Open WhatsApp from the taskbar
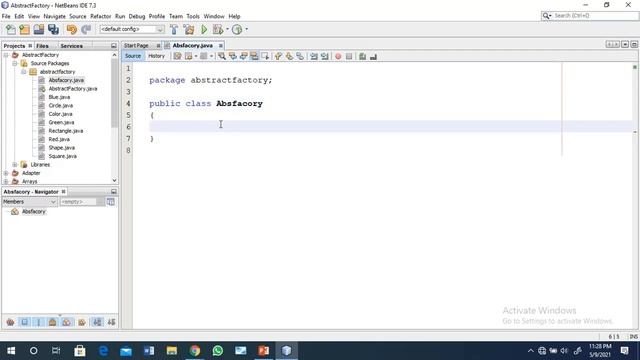 click(218, 351)
